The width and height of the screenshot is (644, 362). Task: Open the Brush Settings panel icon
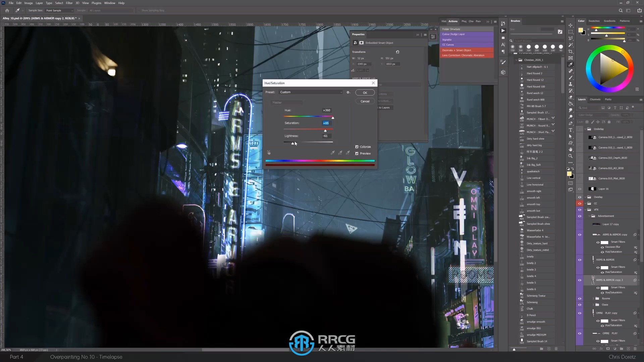pos(503,62)
